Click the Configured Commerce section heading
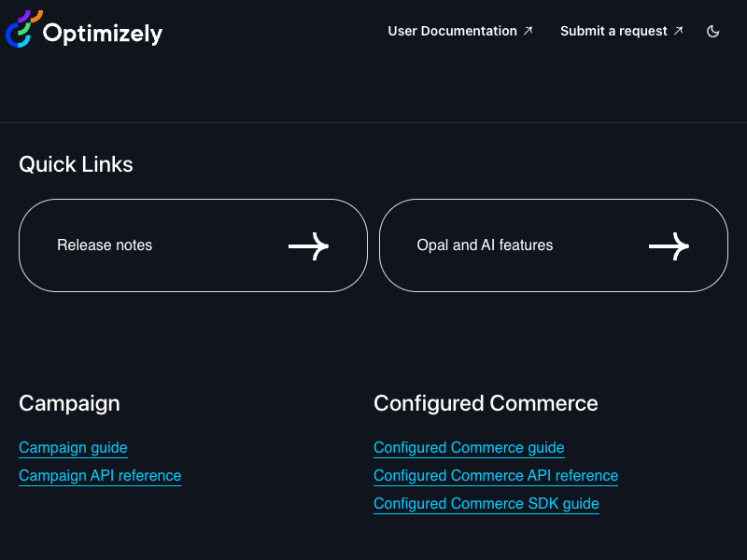This screenshot has width=747, height=560. pos(486,404)
